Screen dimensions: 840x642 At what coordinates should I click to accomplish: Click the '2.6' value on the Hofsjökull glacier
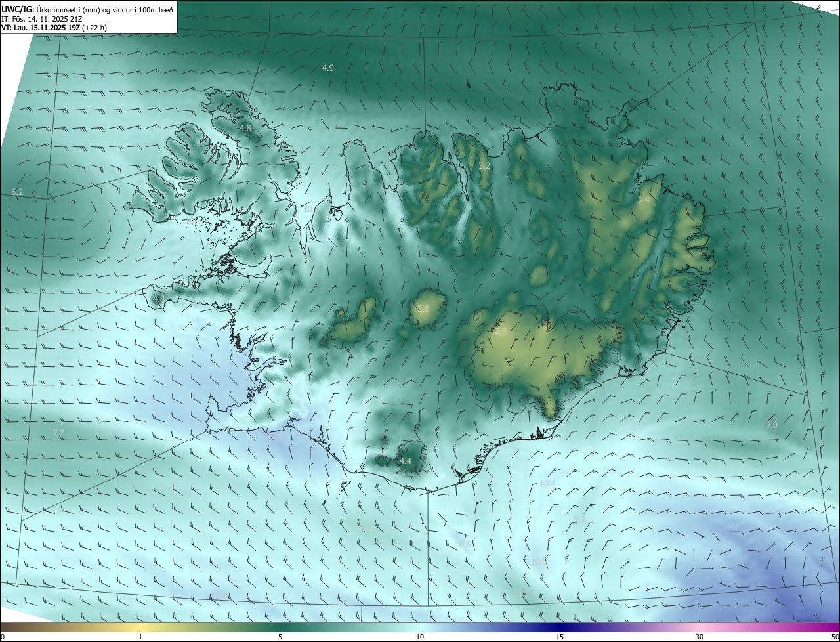423,309
